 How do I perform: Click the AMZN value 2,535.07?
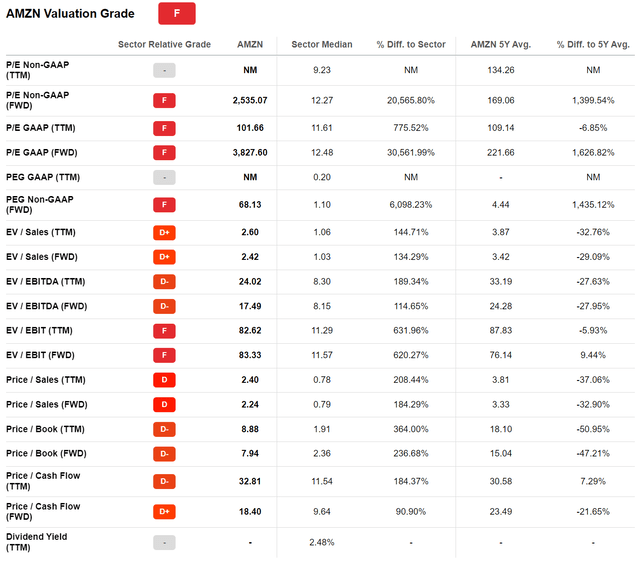pos(250,100)
